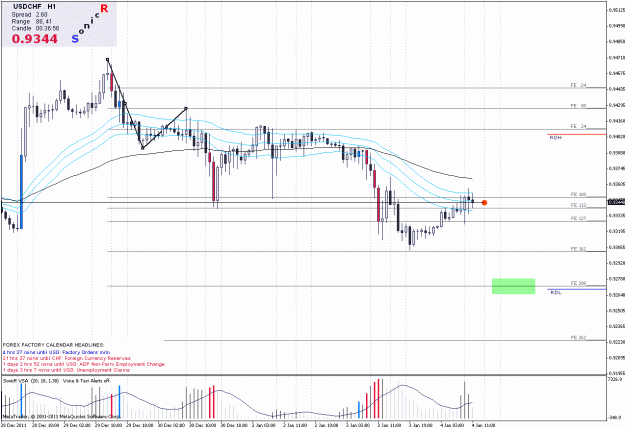625x429 pixels.
Task: Select the orange dot price marker
Action: [484, 203]
